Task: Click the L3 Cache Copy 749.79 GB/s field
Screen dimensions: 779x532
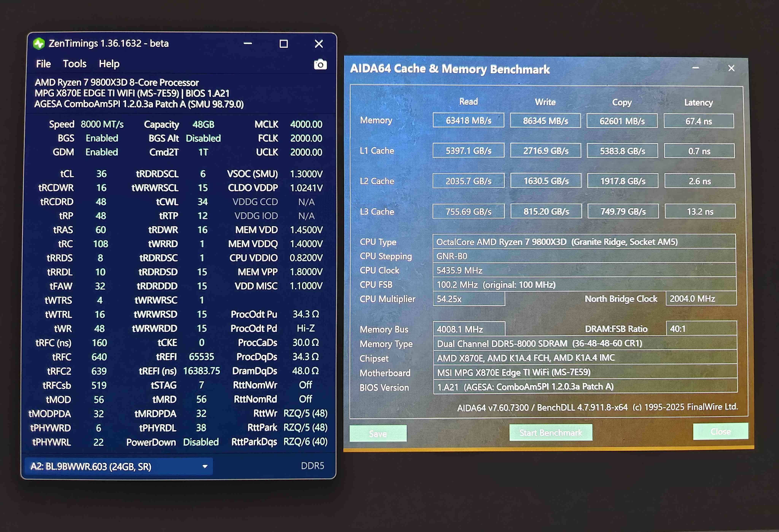Action: (623, 211)
